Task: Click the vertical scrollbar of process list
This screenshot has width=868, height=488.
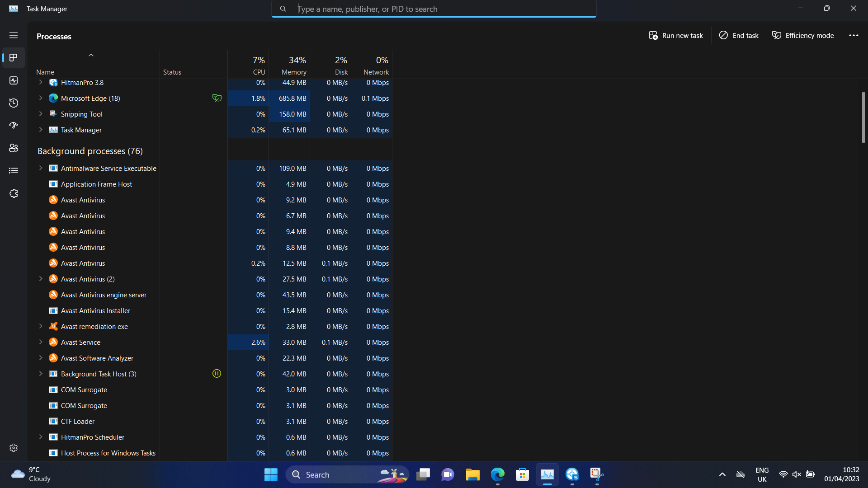Action: coord(863,117)
